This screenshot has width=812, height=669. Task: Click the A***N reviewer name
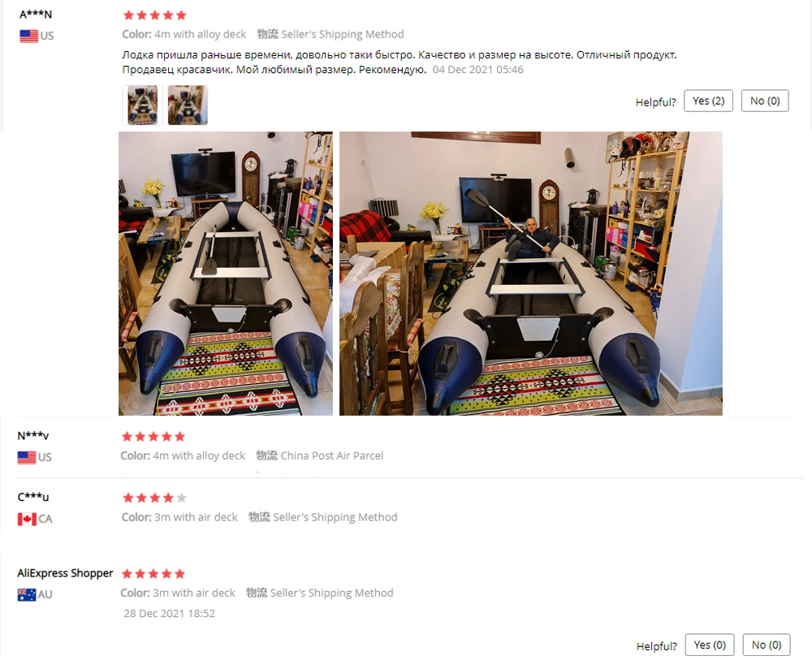(36, 15)
